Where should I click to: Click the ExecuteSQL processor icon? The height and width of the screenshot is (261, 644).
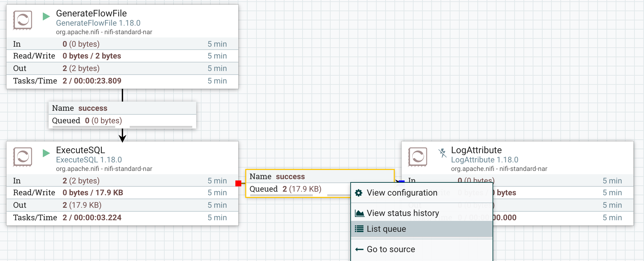tap(22, 157)
